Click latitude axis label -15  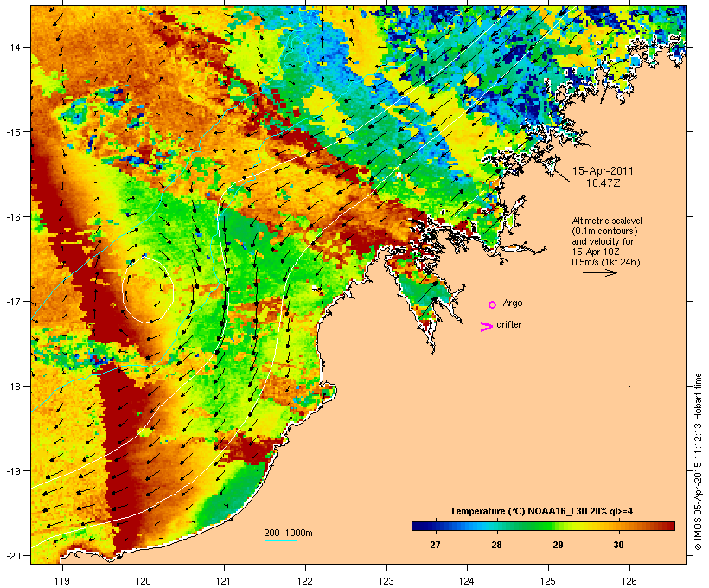point(12,131)
